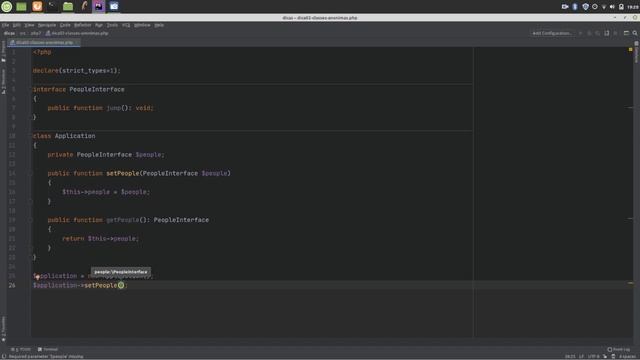Open the network Wi-Fi tray icon

click(x=604, y=7)
